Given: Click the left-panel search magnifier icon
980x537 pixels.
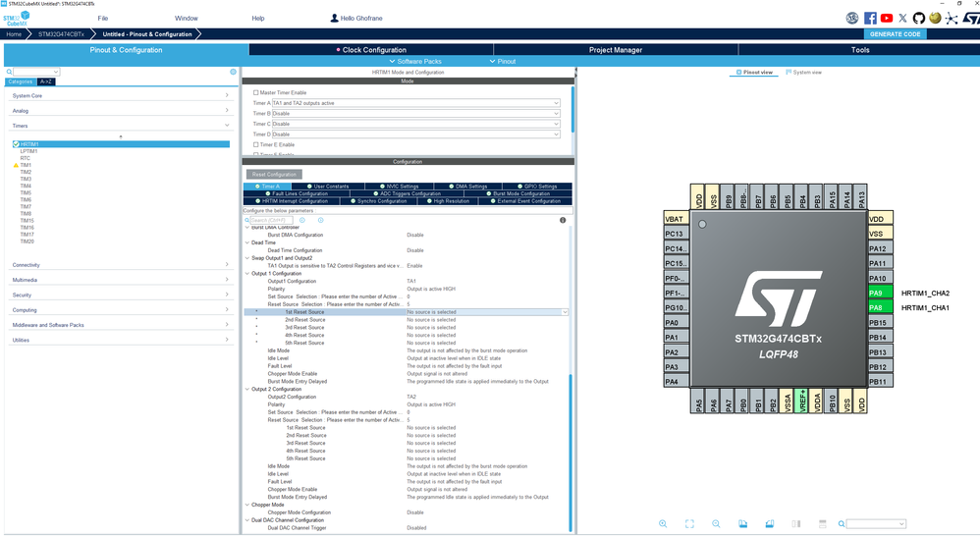Looking at the screenshot, I should pyautogui.click(x=9, y=72).
